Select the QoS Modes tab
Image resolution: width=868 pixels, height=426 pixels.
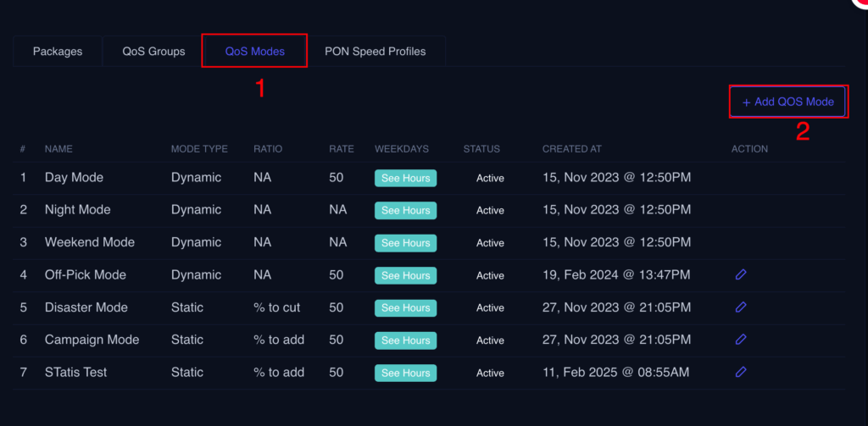click(x=254, y=52)
